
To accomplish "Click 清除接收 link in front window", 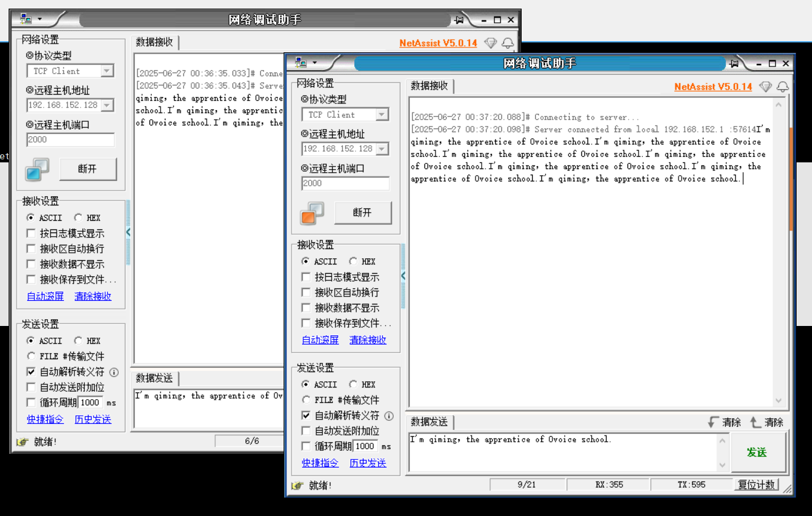I will click(368, 340).
